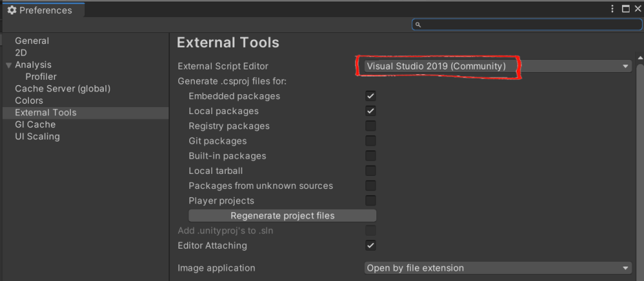Click arrow of Image application dropdown
Screen dimensions: 644x281
pyautogui.click(x=625, y=268)
